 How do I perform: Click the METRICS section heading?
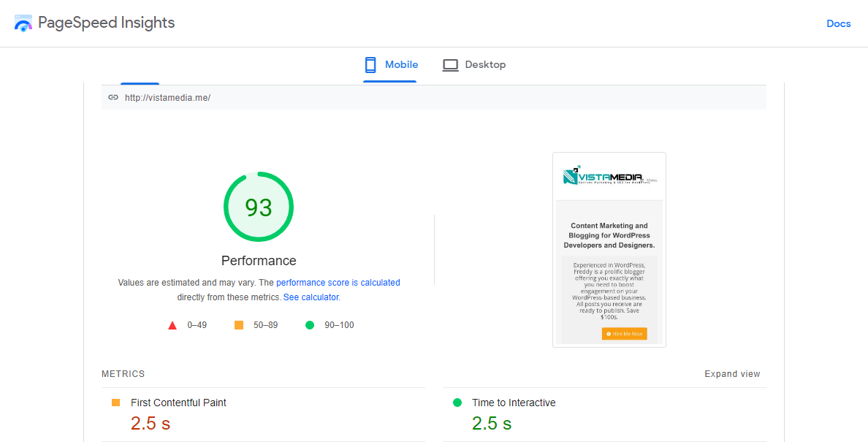[x=123, y=374]
